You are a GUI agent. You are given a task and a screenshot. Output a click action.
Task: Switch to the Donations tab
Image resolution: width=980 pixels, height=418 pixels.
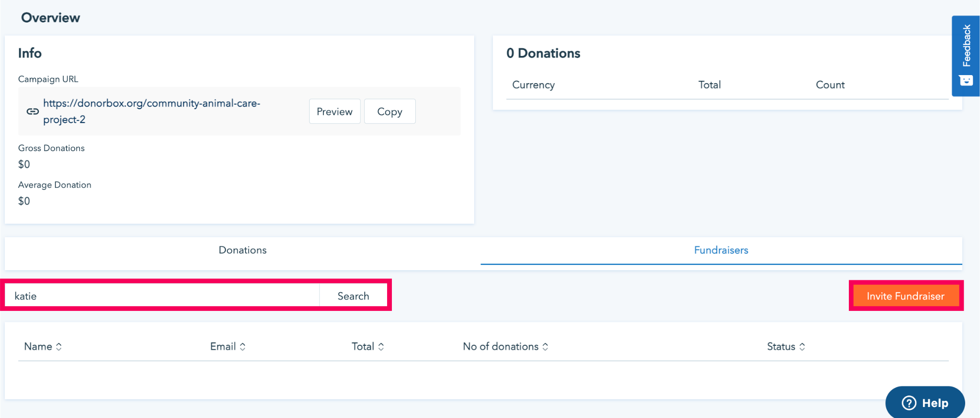(243, 250)
